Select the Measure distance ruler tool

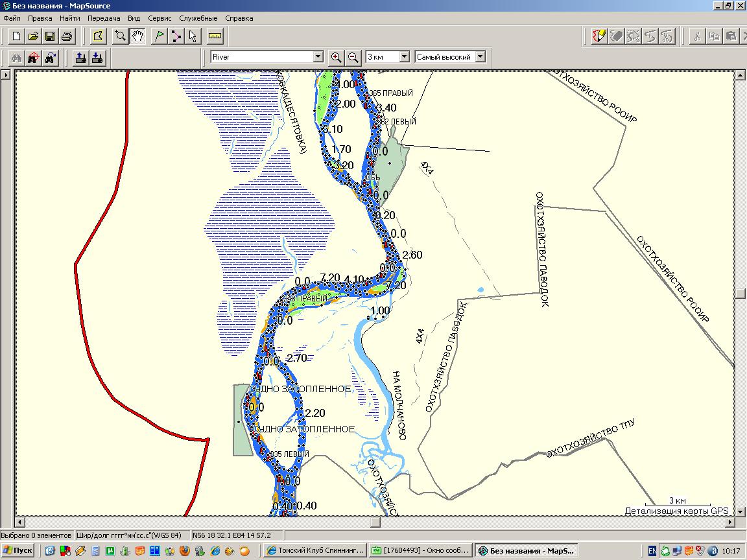215,36
